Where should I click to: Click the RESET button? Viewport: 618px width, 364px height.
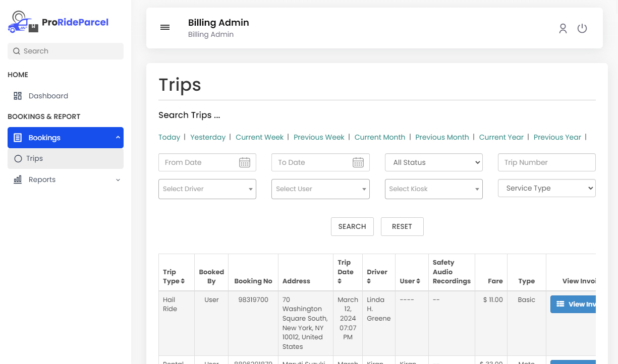click(402, 226)
